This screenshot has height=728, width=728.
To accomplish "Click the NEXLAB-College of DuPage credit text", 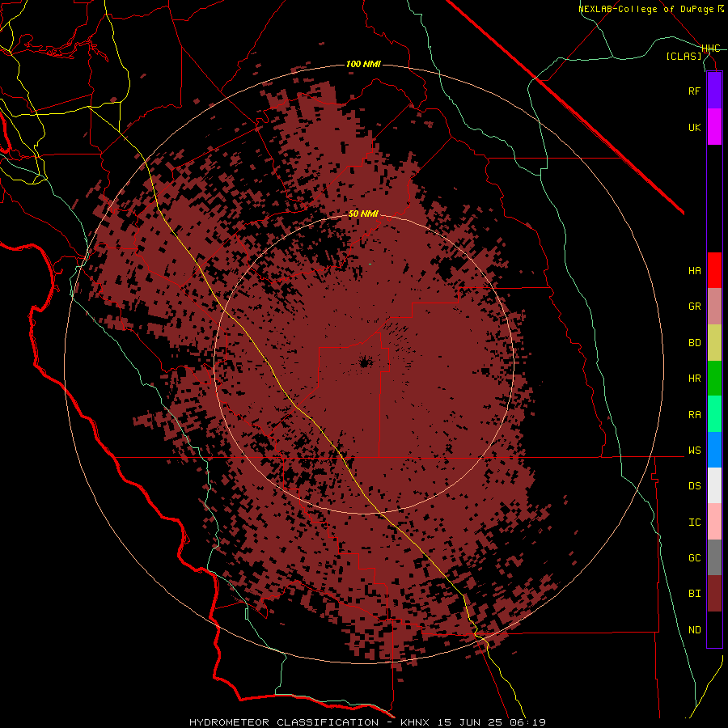I will pos(650,9).
